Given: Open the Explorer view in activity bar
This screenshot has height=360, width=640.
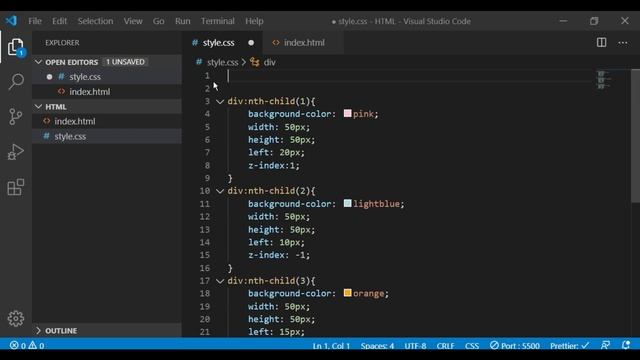Looking at the screenshot, I should [16, 47].
